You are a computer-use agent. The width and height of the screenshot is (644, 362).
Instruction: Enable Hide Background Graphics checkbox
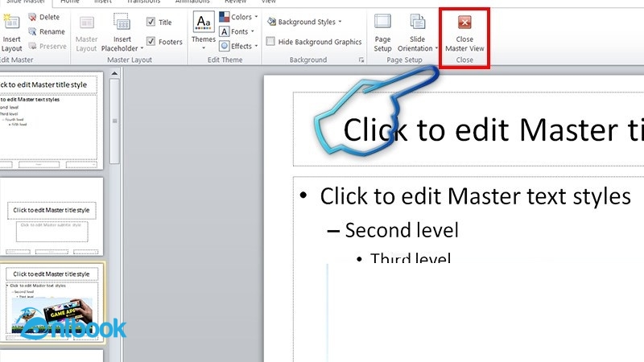[x=270, y=42]
